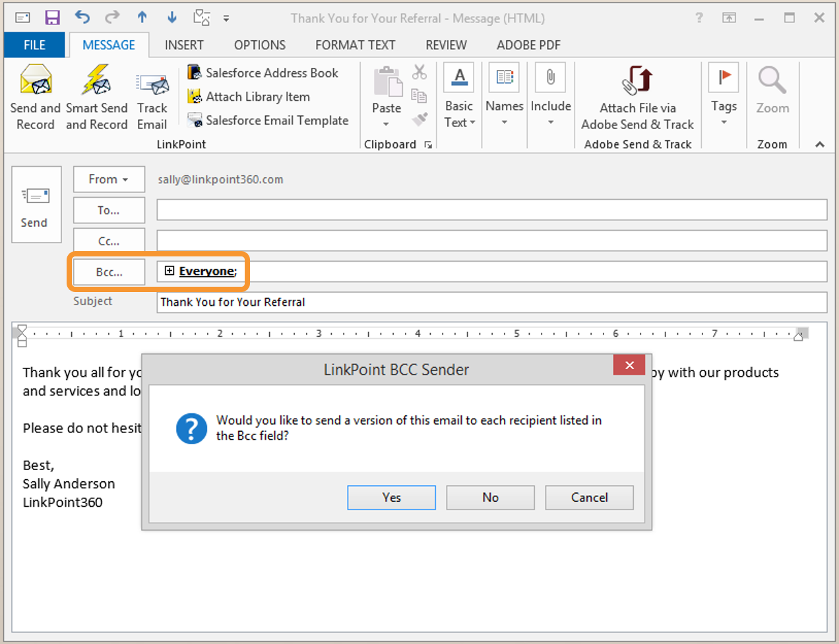This screenshot has height=644, width=839.
Task: Click the Everyone contact group name
Action: (x=206, y=271)
